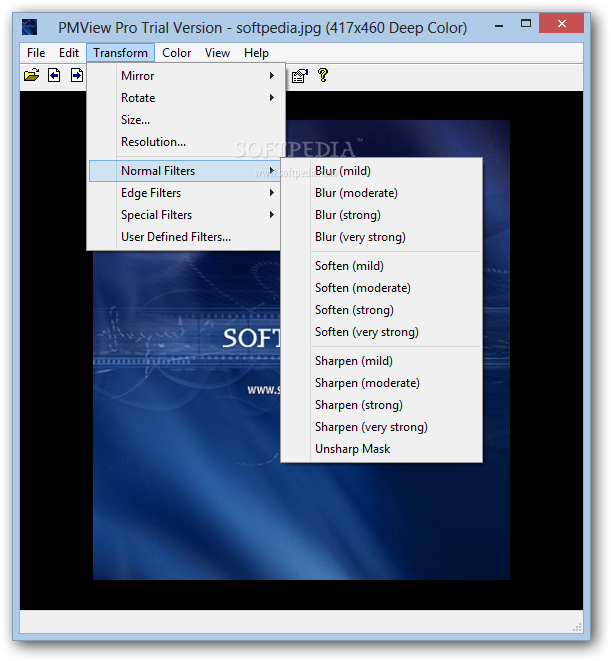Screen dimensions: 611x661
Task: Apply the Soften (mild) filter
Action: 382,266
